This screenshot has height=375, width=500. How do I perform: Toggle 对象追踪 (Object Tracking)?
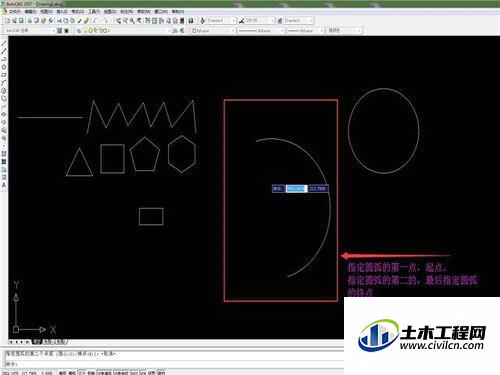pos(121,373)
